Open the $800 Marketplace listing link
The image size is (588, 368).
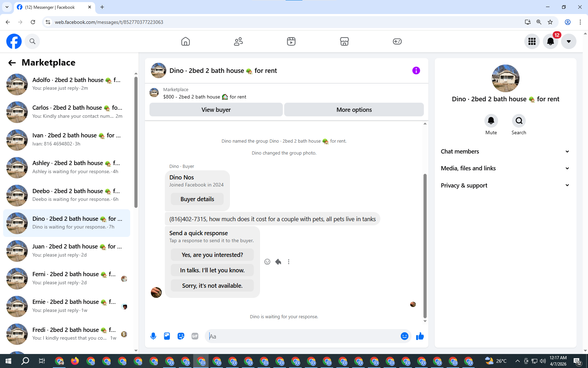click(205, 97)
